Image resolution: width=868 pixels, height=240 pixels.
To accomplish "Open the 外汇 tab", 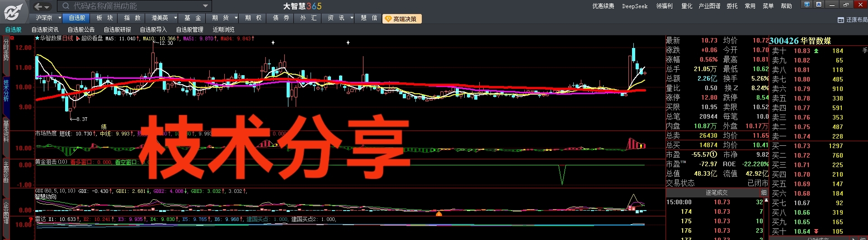I will click(x=308, y=18).
